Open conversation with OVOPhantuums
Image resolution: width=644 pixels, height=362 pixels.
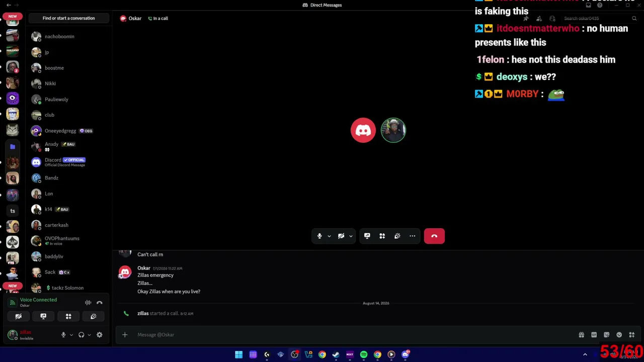[68, 241]
